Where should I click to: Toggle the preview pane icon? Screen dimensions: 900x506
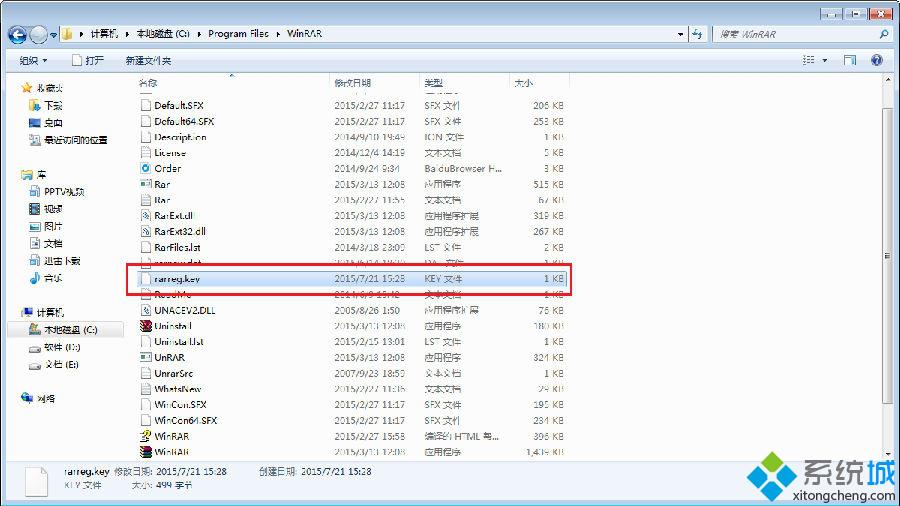pos(849,60)
